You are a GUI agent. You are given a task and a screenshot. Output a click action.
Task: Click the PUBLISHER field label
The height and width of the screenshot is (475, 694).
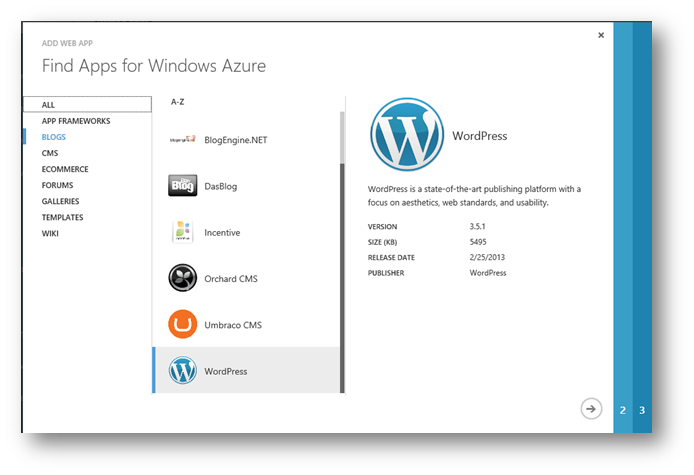click(x=386, y=273)
